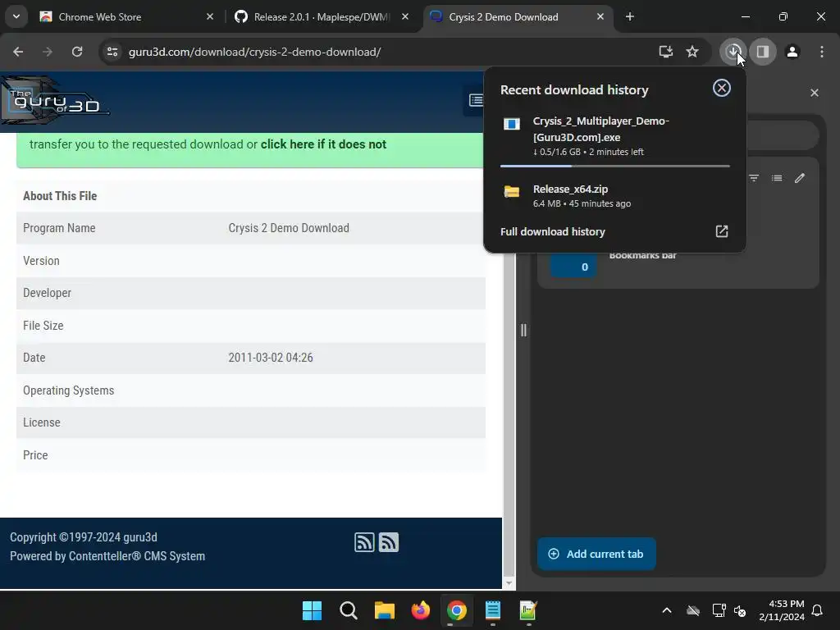Screen dimensions: 840x630
Task: Open the notifications bell icon
Action: [x=818, y=610]
